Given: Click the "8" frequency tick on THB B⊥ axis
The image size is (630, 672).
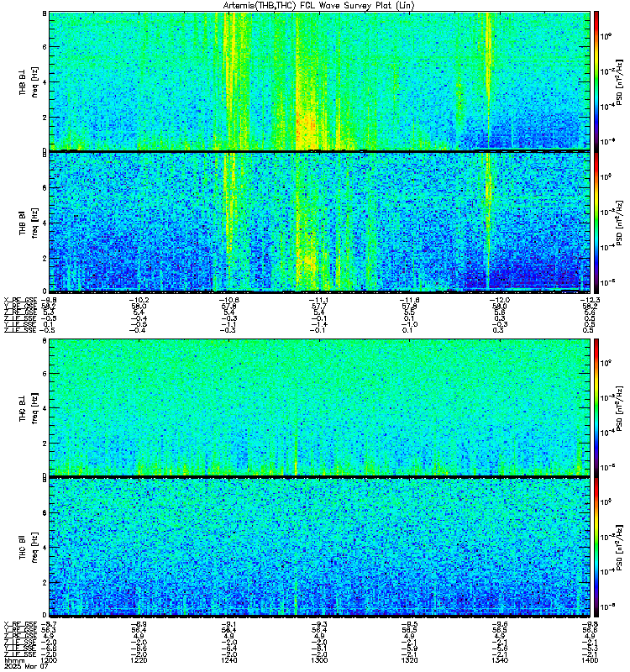Looking at the screenshot, I should click(x=45, y=13).
